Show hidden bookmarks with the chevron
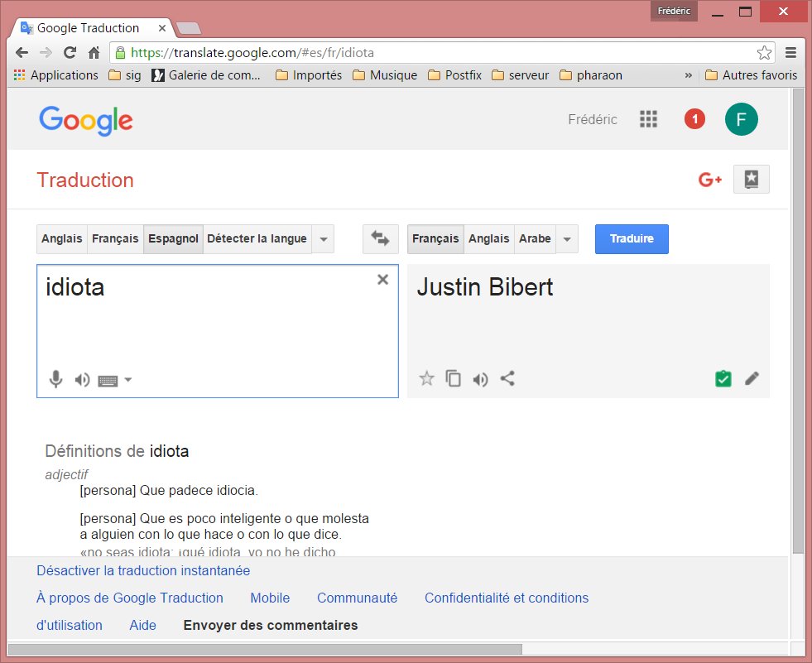The width and height of the screenshot is (812, 663). [x=688, y=75]
